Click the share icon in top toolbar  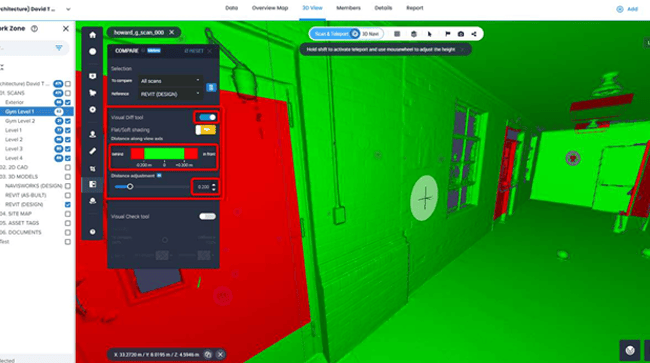point(474,34)
